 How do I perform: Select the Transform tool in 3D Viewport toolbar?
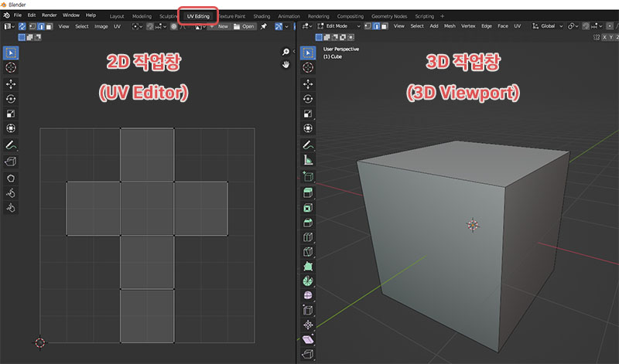(308, 128)
